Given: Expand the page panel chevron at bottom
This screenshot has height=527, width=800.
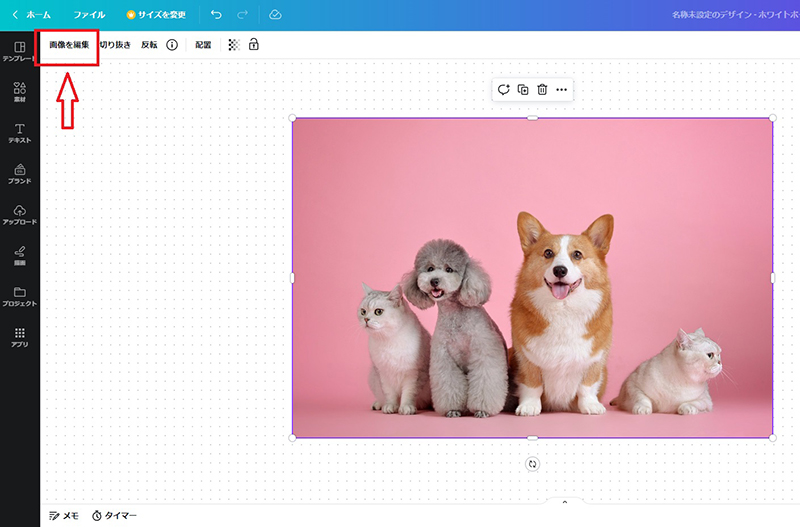Looking at the screenshot, I should tap(565, 503).
